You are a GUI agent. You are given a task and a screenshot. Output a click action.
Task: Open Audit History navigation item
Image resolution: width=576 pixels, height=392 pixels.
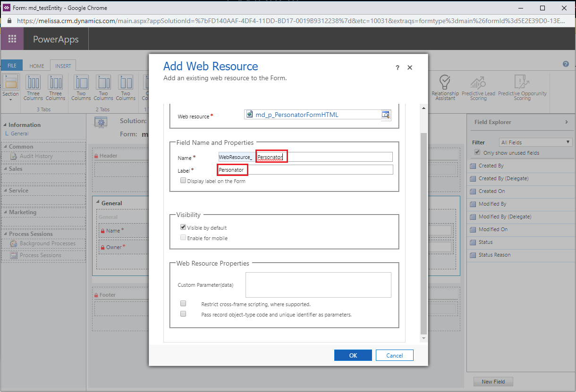click(36, 156)
